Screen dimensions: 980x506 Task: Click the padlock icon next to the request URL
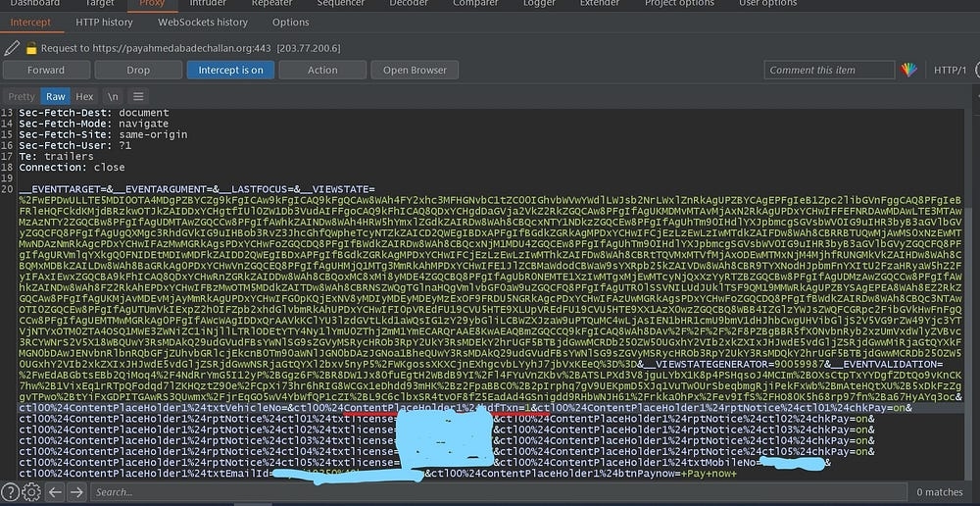point(31,47)
